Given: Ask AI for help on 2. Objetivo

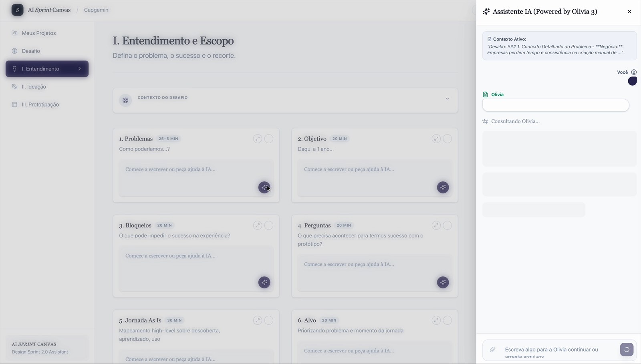Looking at the screenshot, I should coord(443,187).
